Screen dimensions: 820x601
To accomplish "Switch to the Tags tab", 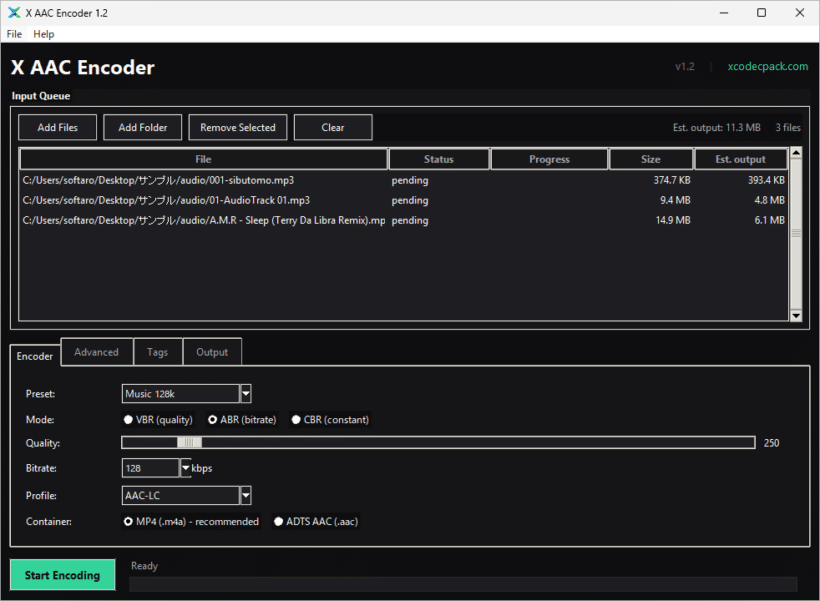I will click(x=157, y=352).
